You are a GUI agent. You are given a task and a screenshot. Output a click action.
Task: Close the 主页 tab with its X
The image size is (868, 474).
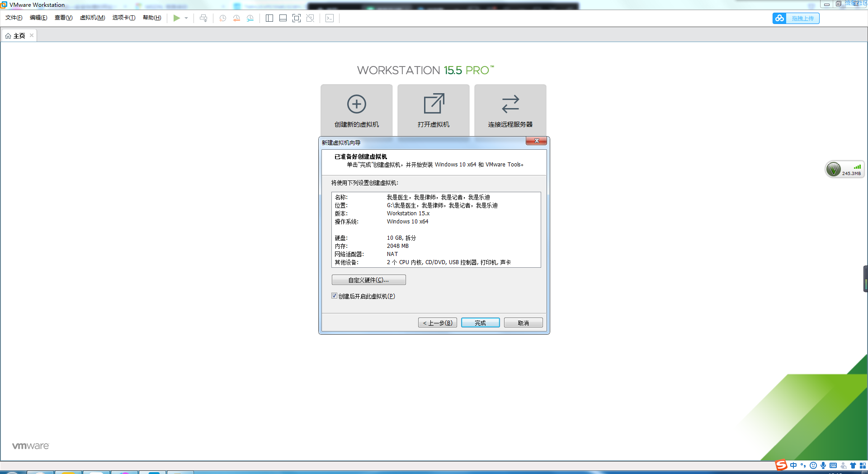pos(32,35)
